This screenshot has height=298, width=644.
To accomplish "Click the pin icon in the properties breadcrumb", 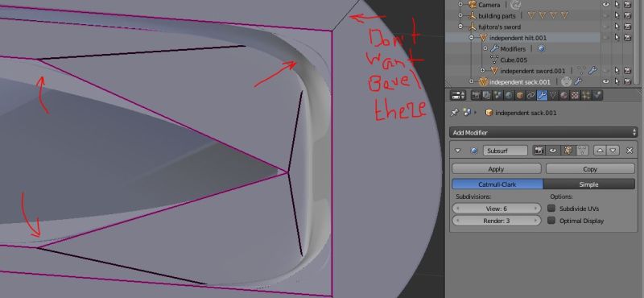I will (454, 112).
